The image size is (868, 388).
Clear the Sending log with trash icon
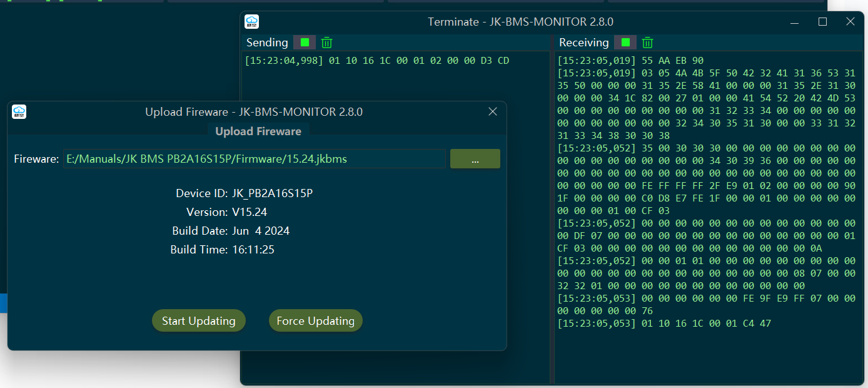tap(326, 43)
